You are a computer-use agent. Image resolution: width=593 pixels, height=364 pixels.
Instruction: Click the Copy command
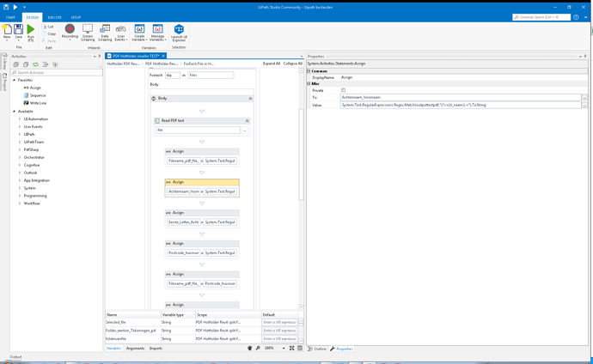pos(49,33)
